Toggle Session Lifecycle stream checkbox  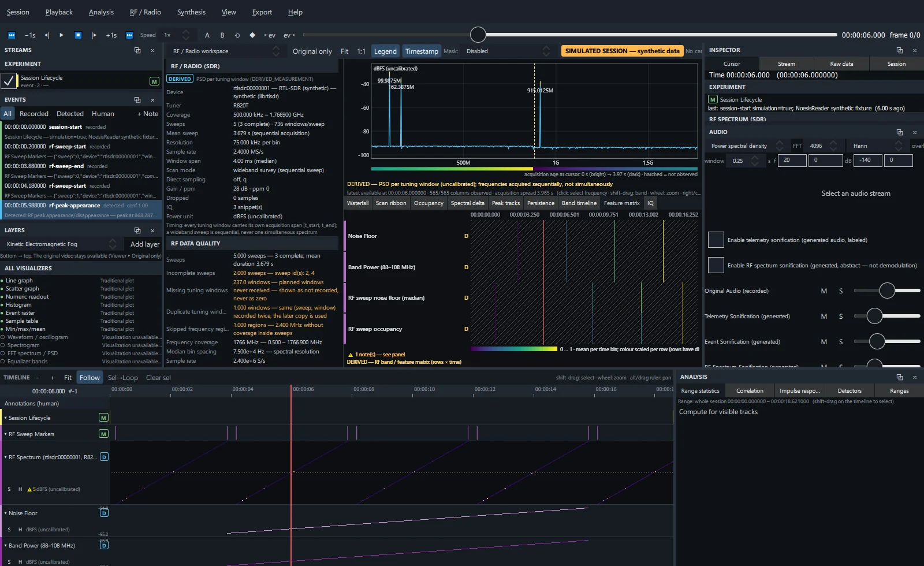(9, 81)
